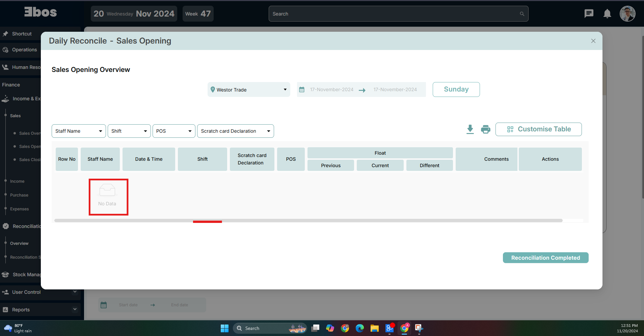Click Reconciliation Completed button

(545, 258)
